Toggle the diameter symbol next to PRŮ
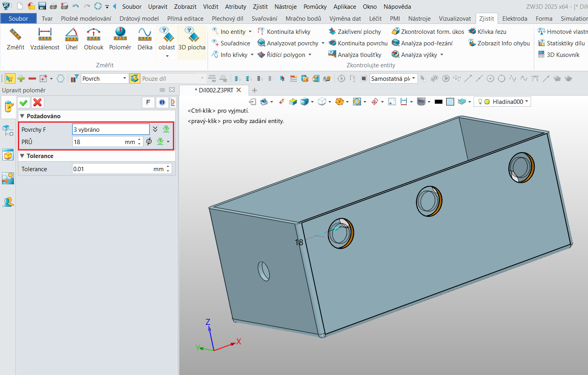This screenshot has width=588, height=375. coord(149,141)
